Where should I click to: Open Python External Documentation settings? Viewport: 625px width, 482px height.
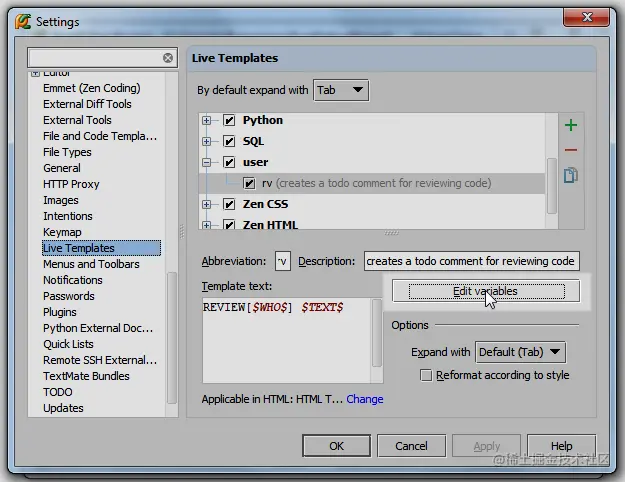point(98,328)
